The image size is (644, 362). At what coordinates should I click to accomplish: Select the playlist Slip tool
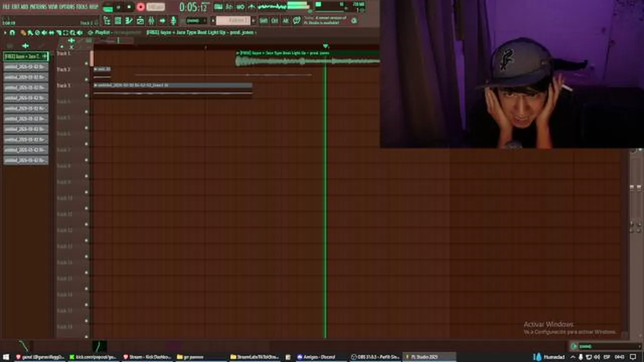[x=51, y=33]
